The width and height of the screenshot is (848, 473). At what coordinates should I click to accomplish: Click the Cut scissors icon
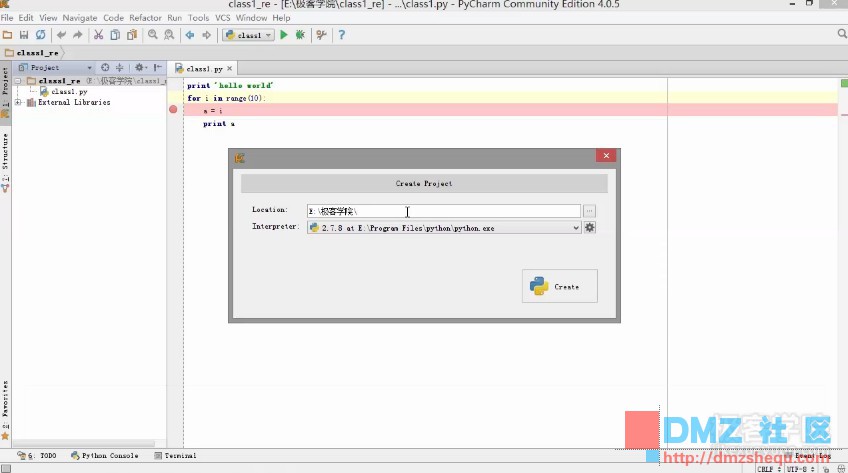[98, 35]
